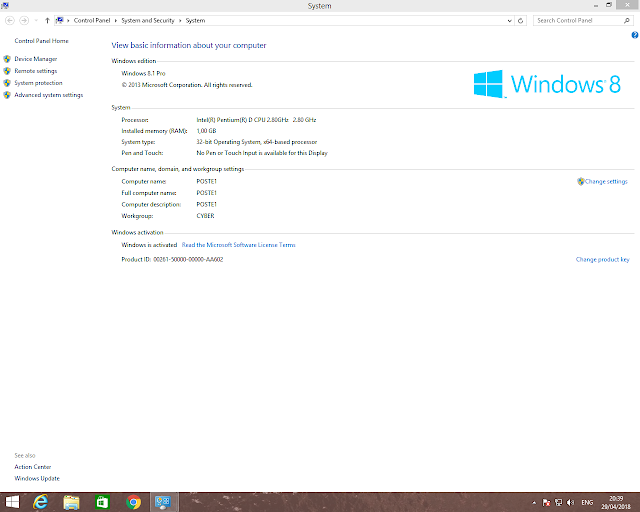Click the network tray icon
This screenshot has height=512, width=640.
[558, 503]
